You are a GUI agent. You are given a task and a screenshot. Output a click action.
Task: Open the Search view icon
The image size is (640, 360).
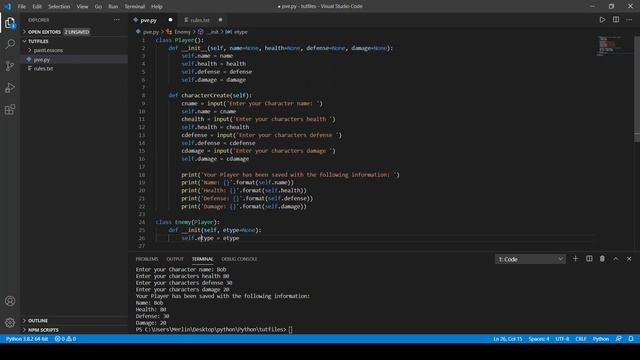coord(10,44)
